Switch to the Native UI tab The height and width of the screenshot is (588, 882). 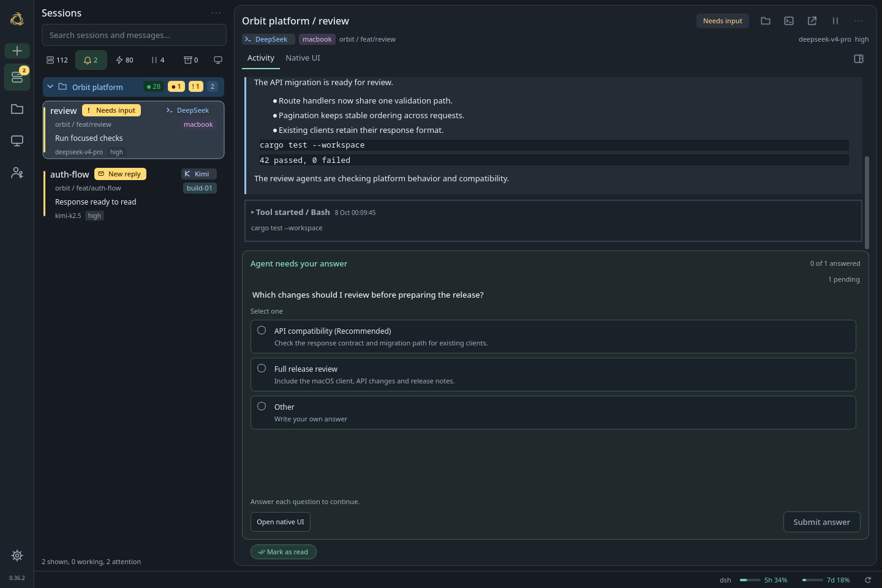303,58
